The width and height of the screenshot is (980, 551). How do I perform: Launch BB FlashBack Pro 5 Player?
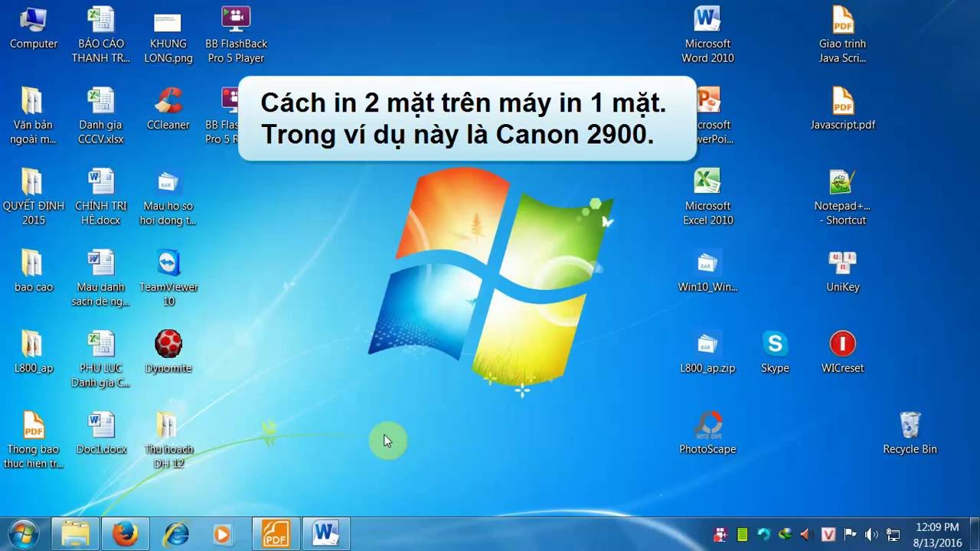click(236, 35)
